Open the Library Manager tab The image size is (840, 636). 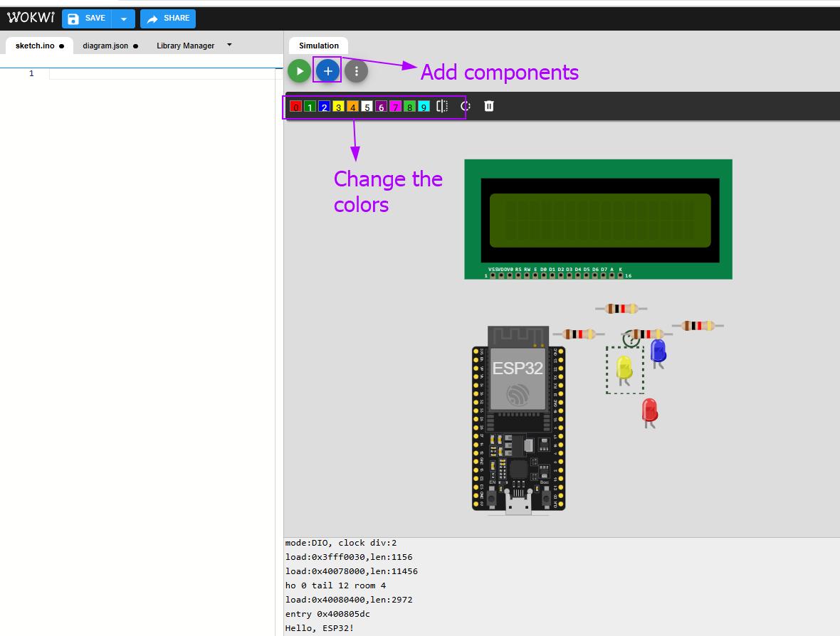click(x=185, y=46)
